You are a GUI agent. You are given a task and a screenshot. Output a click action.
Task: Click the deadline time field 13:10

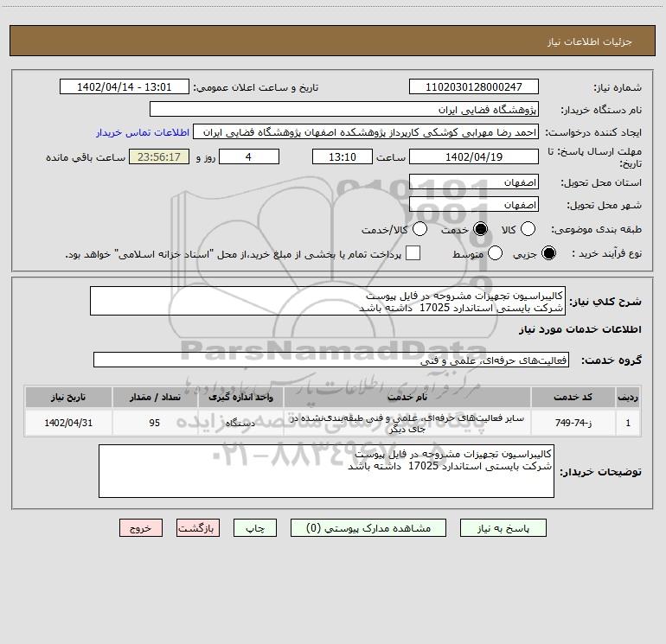343,156
